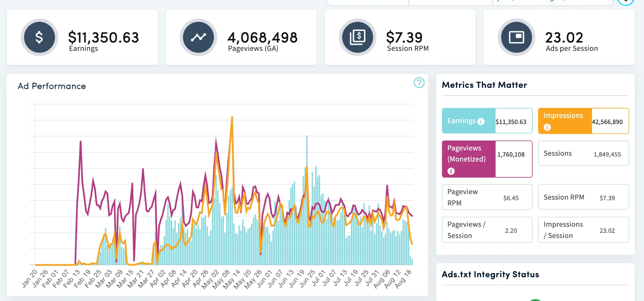Click the Earnings info icon
The width and height of the screenshot is (644, 301).
[481, 121]
